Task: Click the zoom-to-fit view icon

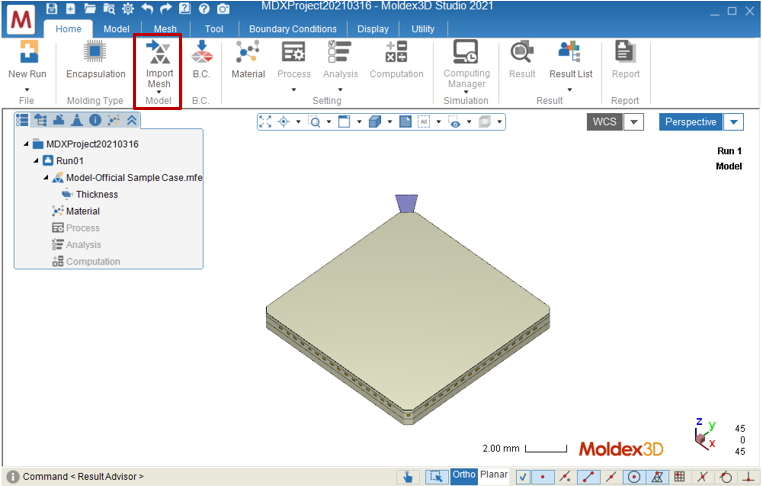Action: click(x=265, y=122)
